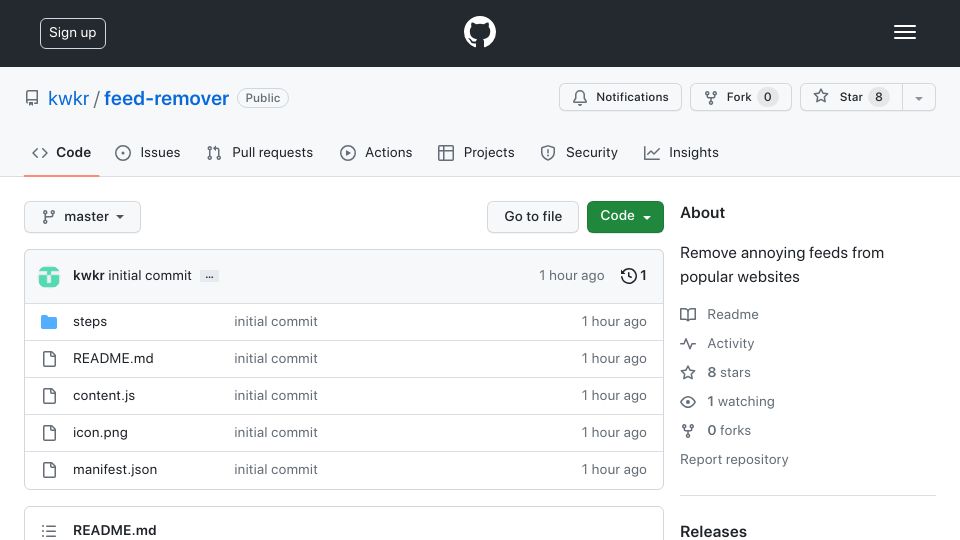Open the green Code dropdown

pos(625,217)
